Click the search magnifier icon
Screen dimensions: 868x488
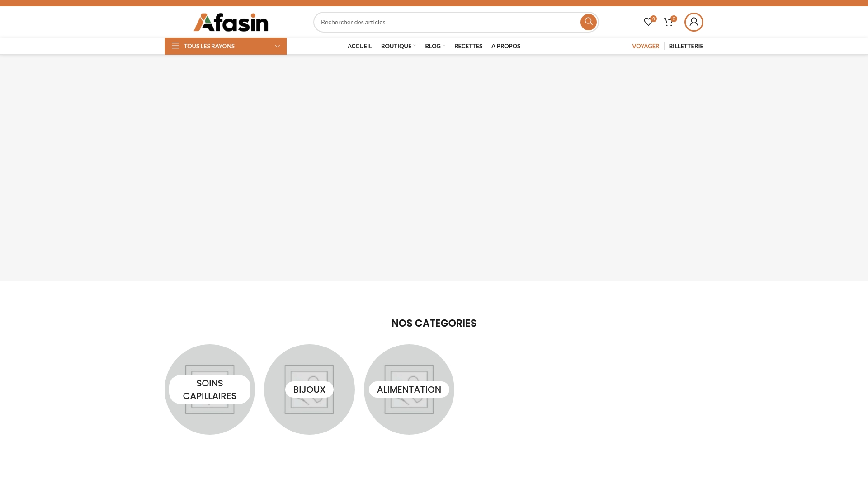pos(588,22)
